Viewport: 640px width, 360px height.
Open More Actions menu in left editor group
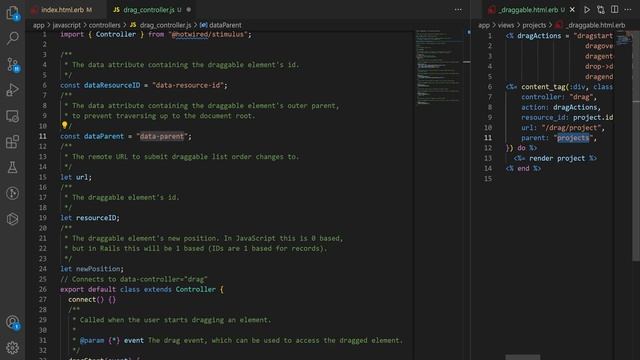tap(458, 9)
